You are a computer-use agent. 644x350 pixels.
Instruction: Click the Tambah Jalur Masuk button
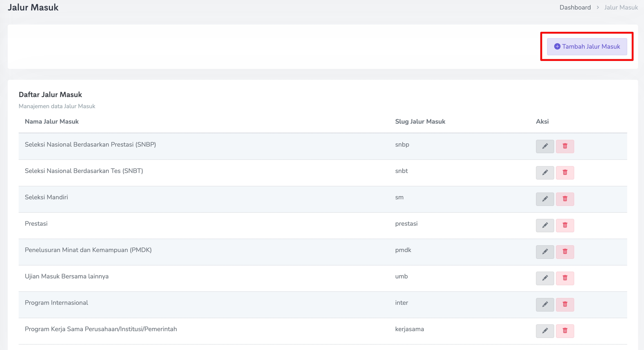(587, 47)
